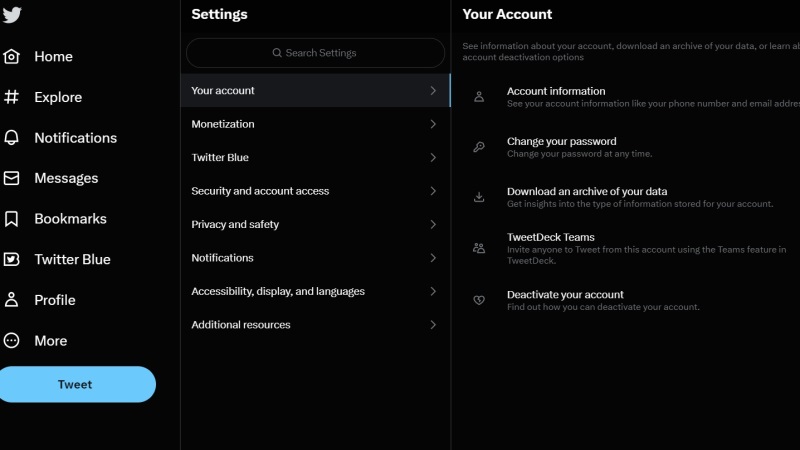Click the download arrow icon for data archive
800x450 pixels.
479,197
